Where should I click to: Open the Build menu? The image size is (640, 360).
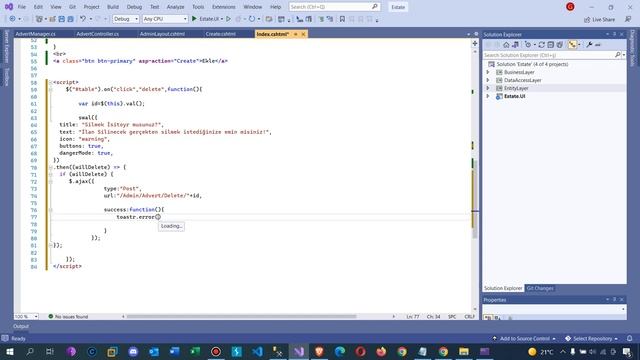tap(113, 7)
